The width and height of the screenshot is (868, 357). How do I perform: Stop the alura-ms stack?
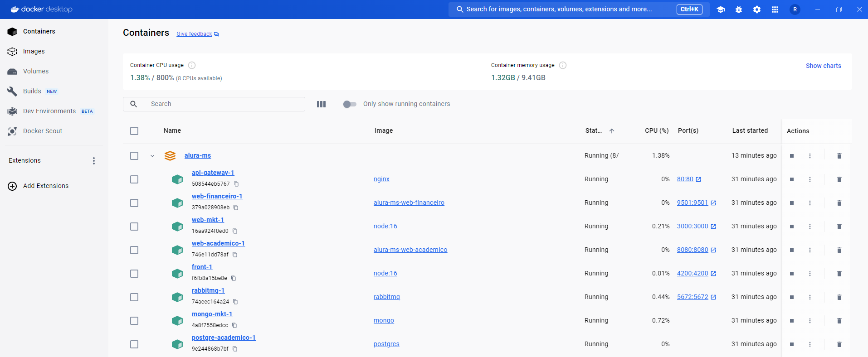[x=792, y=156]
